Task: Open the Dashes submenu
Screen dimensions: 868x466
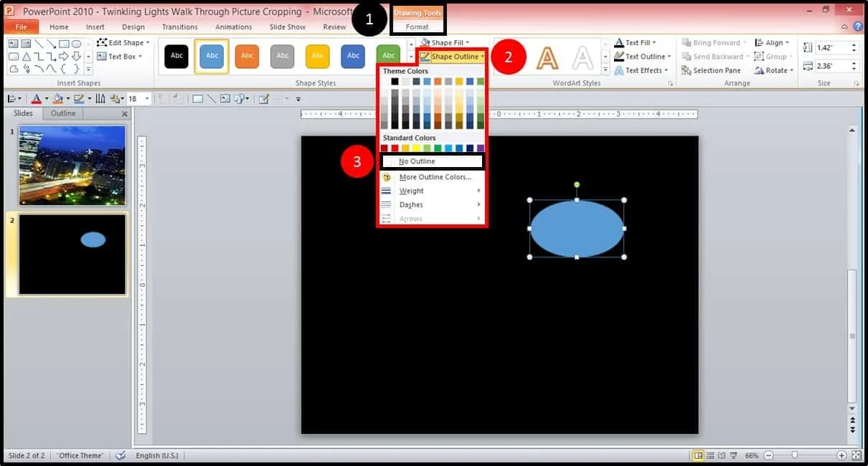Action: pyautogui.click(x=433, y=205)
